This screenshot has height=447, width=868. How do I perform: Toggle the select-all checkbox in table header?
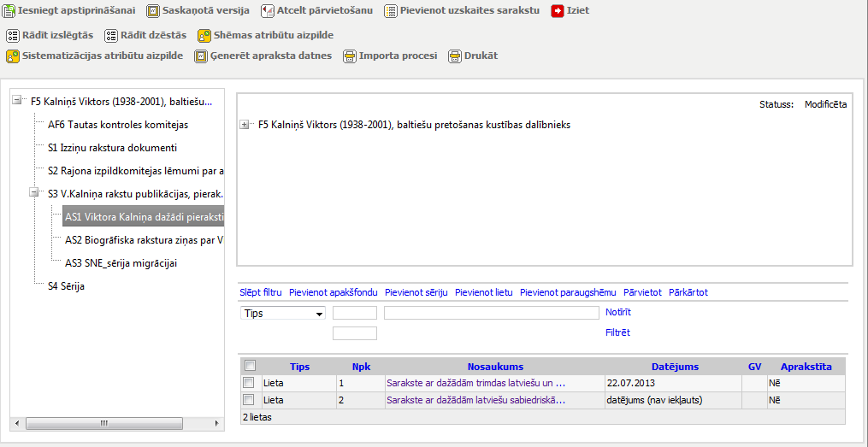(251, 366)
